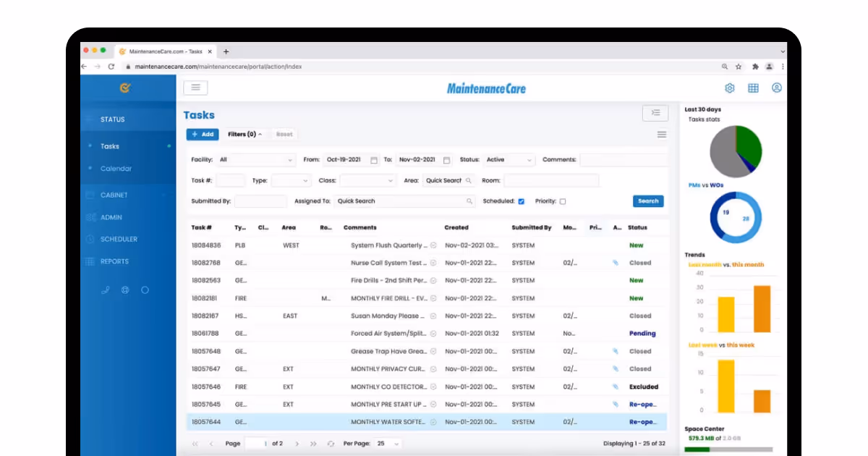Open attachment icon for task 18057646

click(616, 387)
